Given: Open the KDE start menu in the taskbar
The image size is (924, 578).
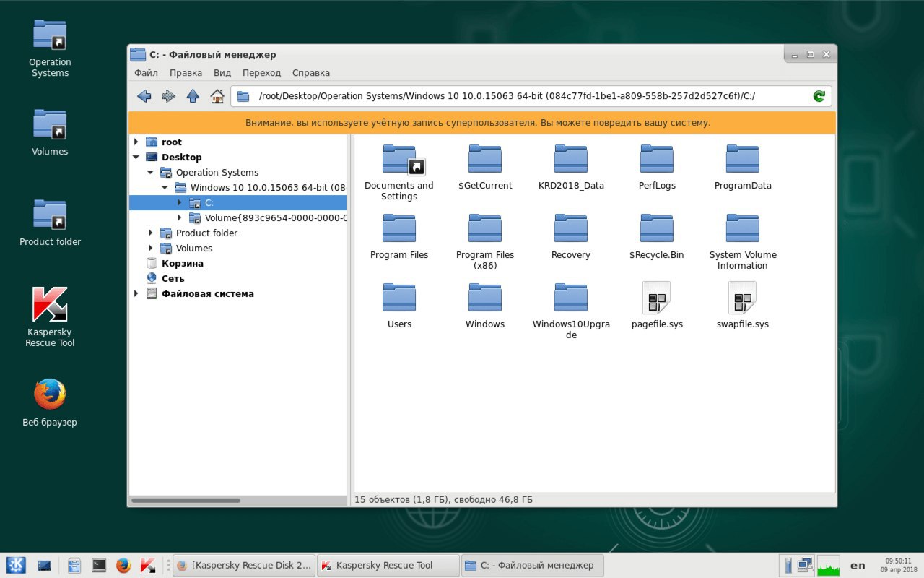Looking at the screenshot, I should [16, 565].
